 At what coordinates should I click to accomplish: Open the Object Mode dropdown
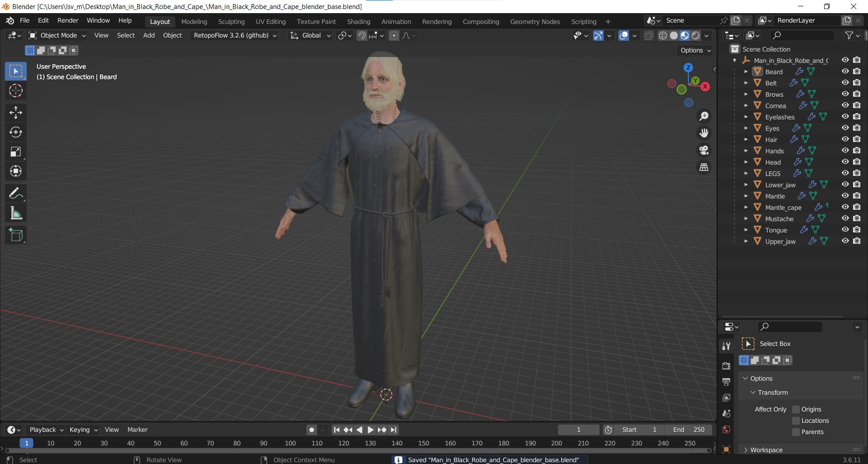coord(57,35)
